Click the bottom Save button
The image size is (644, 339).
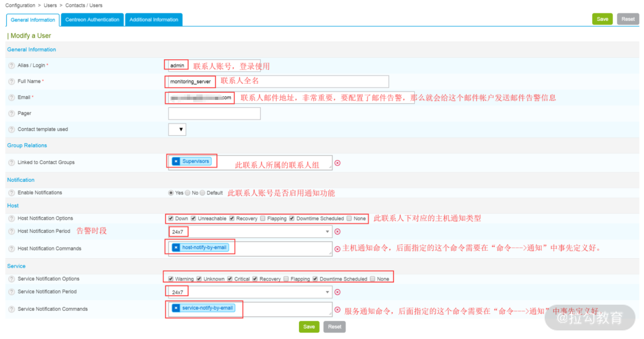coord(309,327)
